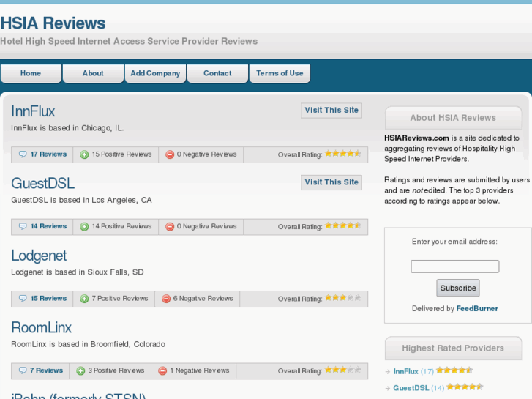Click Lodgenet overall rating stars
Image resolution: width=532 pixels, height=399 pixels.
343,298
